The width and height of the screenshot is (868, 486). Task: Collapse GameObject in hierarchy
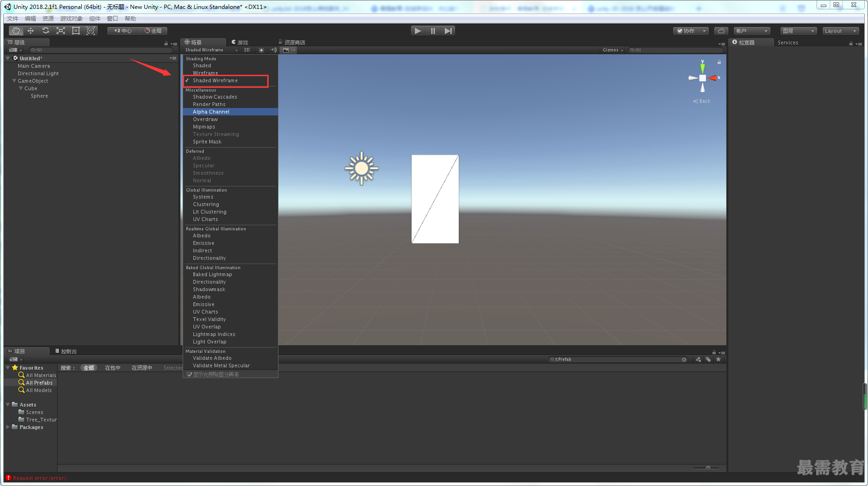pyautogui.click(x=14, y=81)
